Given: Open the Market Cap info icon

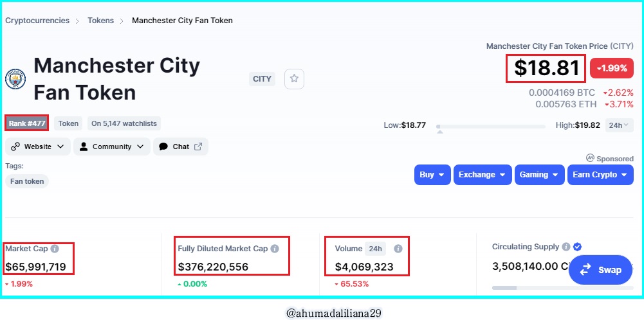Looking at the screenshot, I should (x=55, y=249).
